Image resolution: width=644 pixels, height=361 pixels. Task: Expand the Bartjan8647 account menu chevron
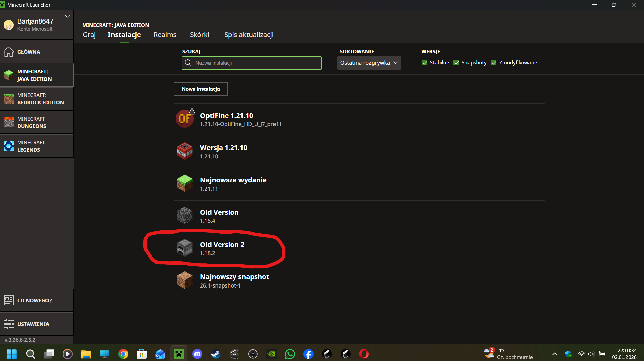coord(67,16)
